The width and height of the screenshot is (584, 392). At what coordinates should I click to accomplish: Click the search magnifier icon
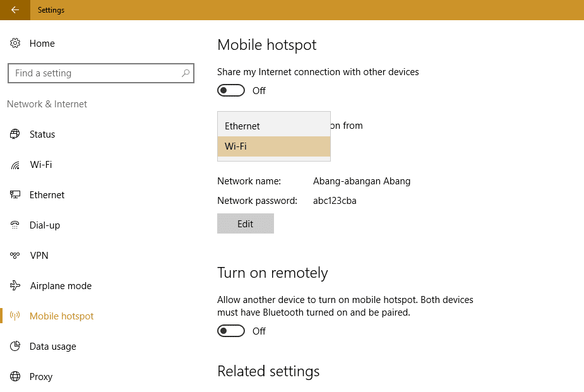(186, 73)
